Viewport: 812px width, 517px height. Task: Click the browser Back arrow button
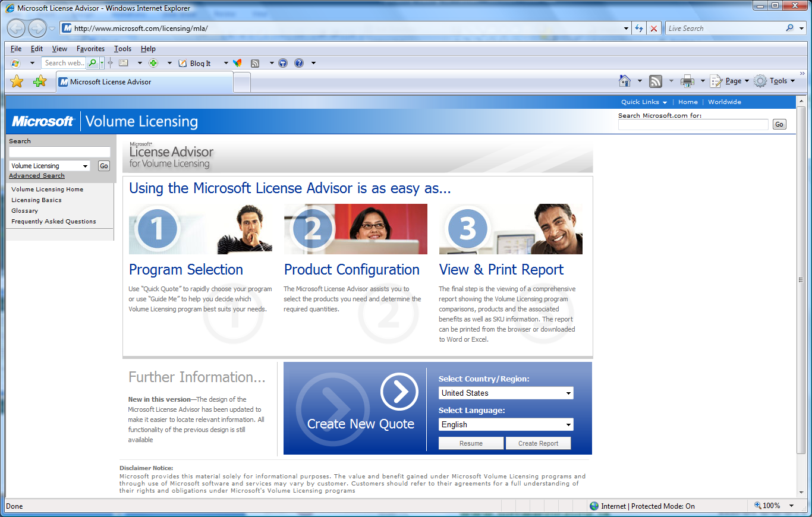[16, 28]
